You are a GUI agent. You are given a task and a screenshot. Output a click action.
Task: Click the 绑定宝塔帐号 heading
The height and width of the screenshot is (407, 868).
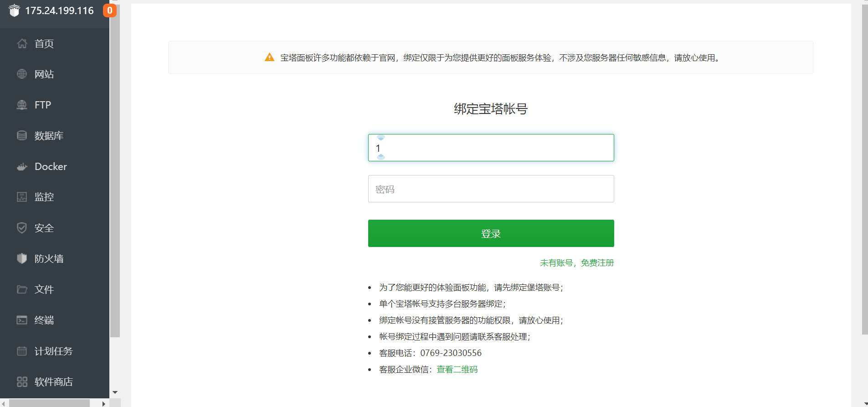click(x=491, y=109)
